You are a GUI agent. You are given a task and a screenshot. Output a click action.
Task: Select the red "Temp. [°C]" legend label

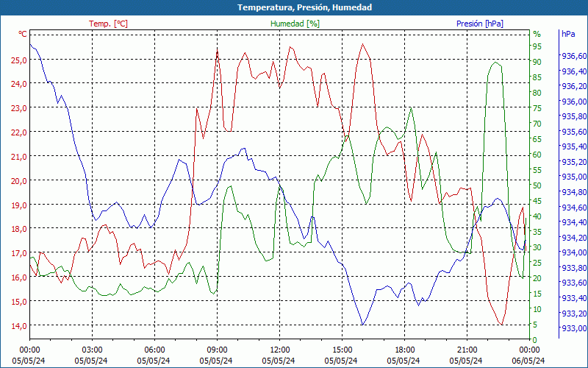click(x=108, y=24)
